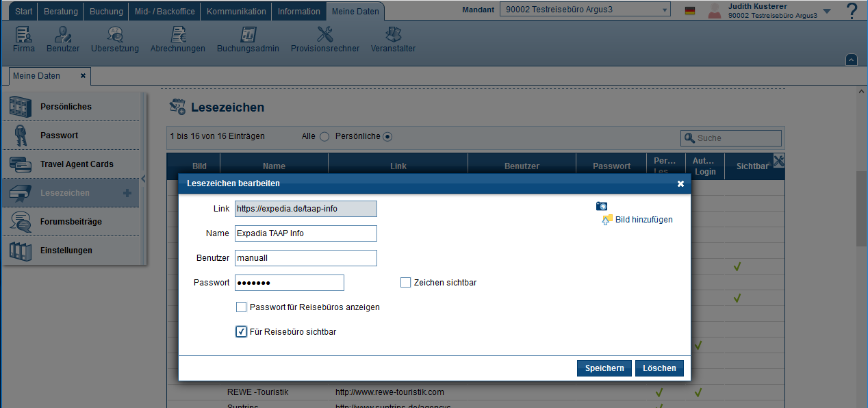Click the camera icon in dialog

(x=602, y=206)
